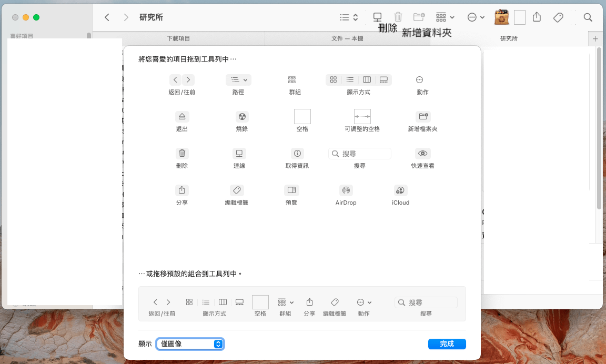
Task: Select the 預覽 preview item
Action: coord(291,195)
